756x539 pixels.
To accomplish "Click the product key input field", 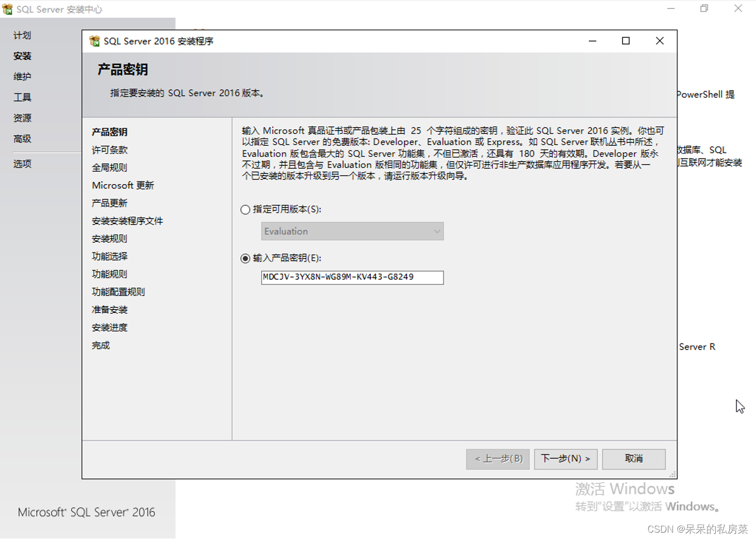I will (x=353, y=277).
